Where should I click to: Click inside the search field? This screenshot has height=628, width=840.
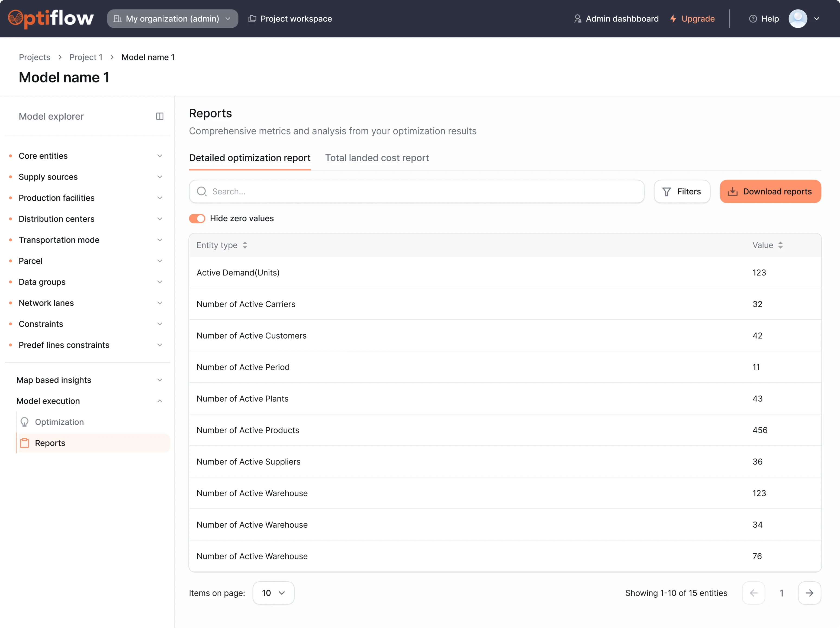pos(380,191)
